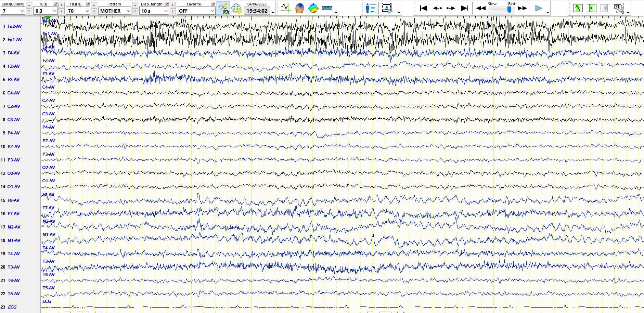
Task: Expand the arrow beside the video playback icon
Action: pos(399,13)
